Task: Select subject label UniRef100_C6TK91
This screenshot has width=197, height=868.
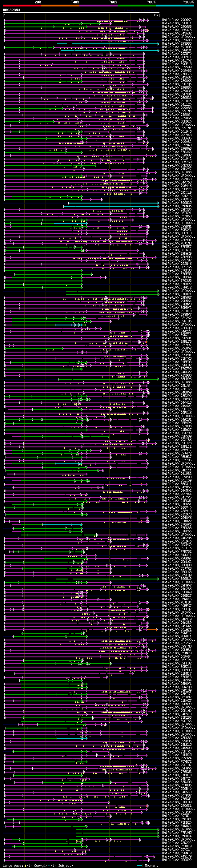Action: [177, 213]
